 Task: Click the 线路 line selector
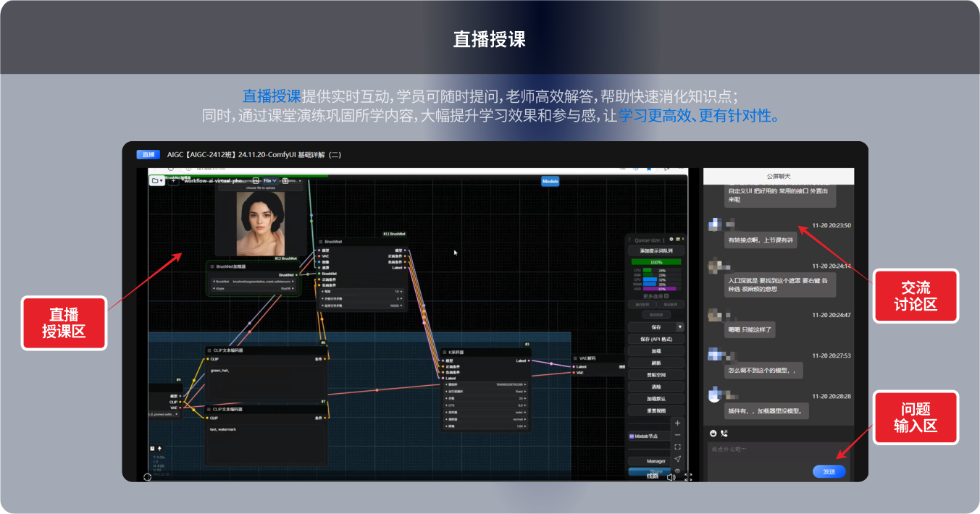[x=653, y=476]
